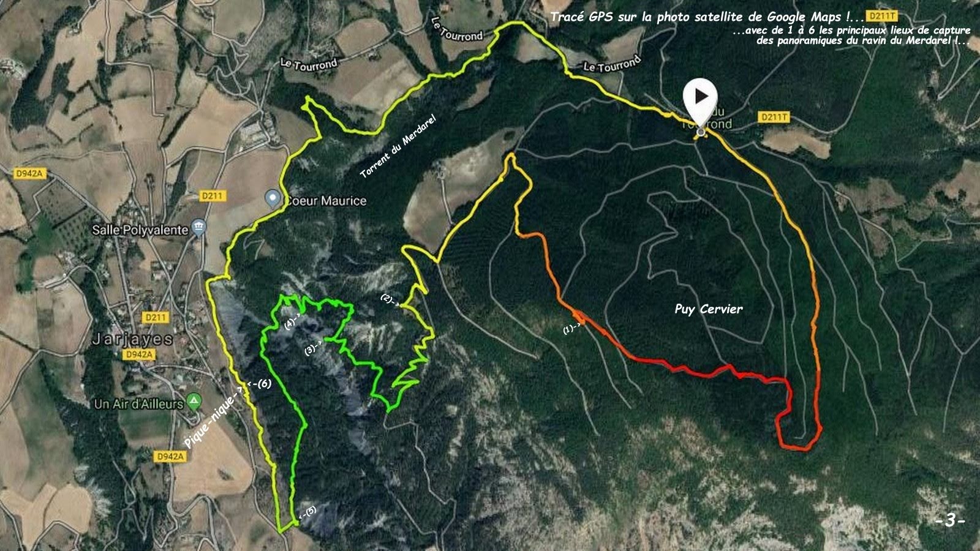
Task: Select viewpoint marker (5) at trail bottom
Action: click(308, 512)
